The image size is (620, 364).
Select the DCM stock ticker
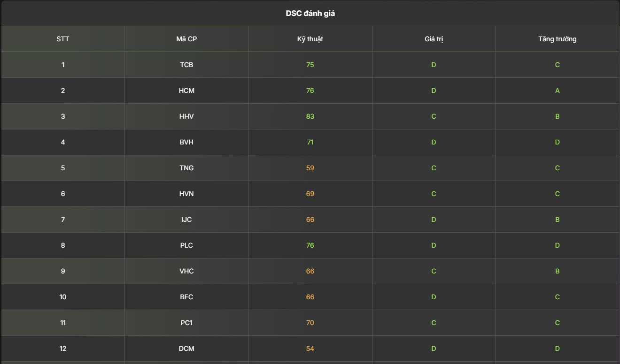pyautogui.click(x=186, y=349)
